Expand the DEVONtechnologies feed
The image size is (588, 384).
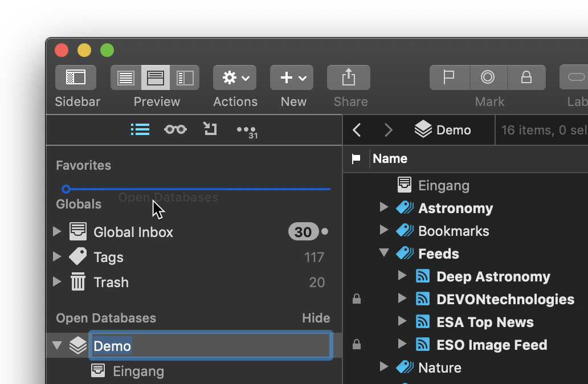[402, 299]
